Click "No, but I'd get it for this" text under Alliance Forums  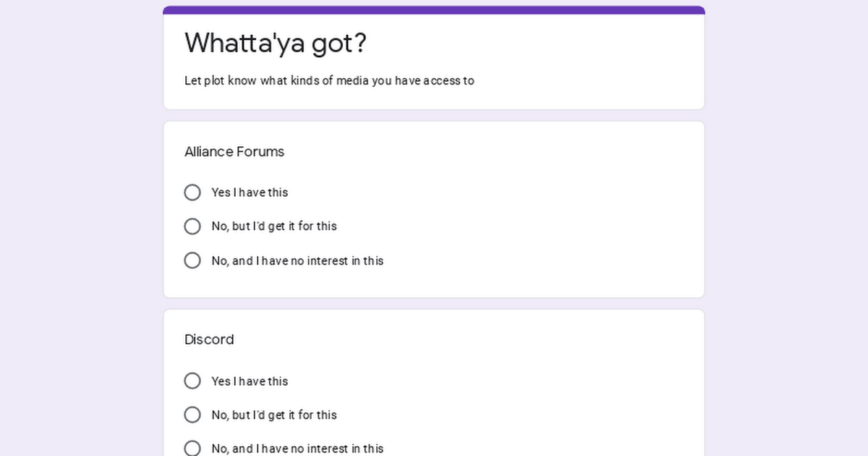point(274,227)
